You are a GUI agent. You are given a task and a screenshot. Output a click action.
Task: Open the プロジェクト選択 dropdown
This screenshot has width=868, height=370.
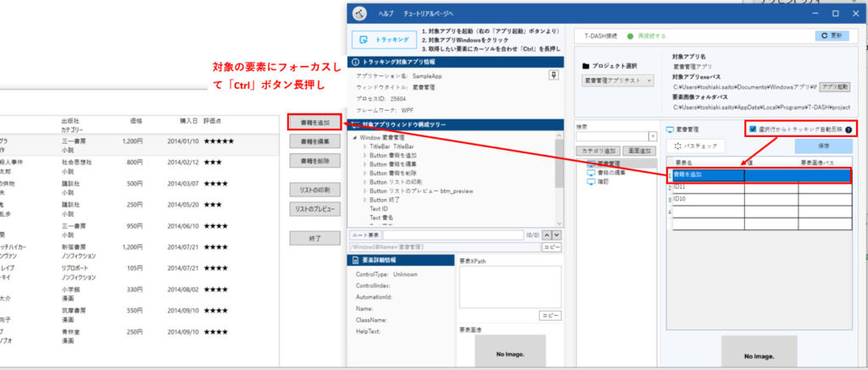pos(617,80)
